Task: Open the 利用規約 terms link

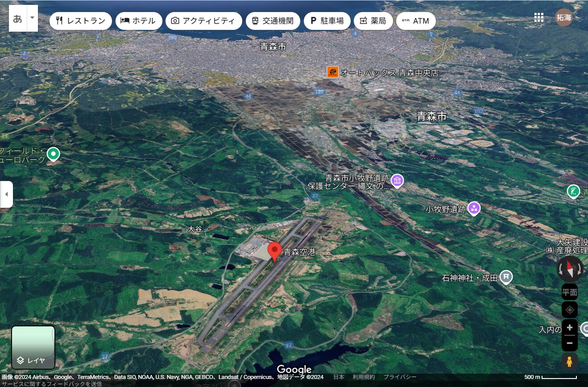Action: click(x=364, y=377)
